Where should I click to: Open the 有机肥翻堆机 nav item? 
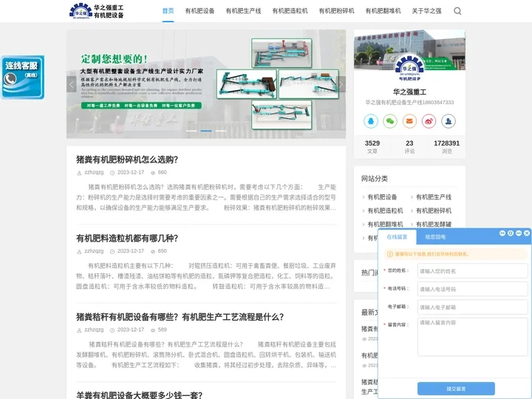click(x=383, y=11)
